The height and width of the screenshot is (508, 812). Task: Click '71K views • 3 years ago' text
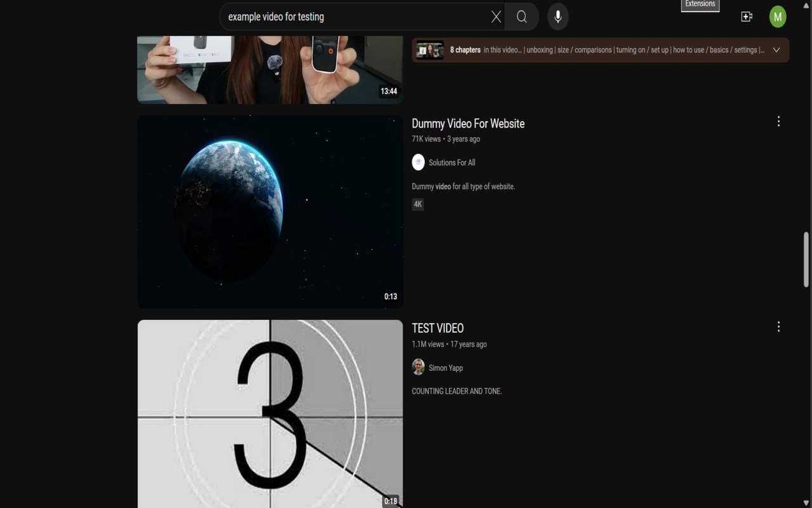[446, 139]
